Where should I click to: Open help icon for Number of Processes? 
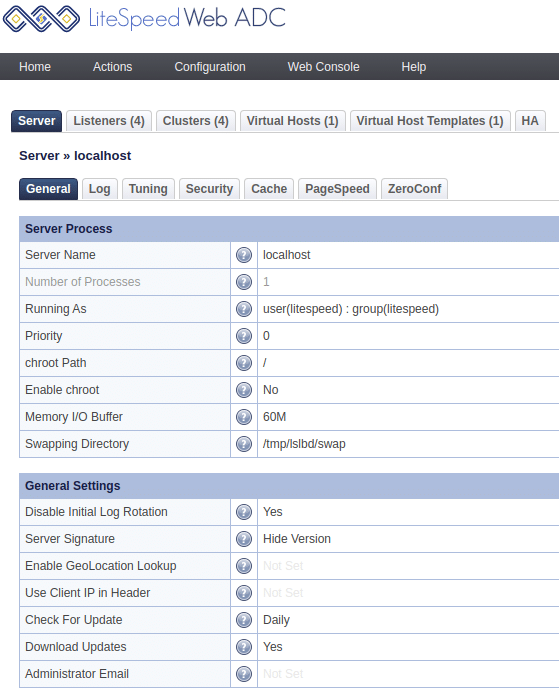coord(244,282)
